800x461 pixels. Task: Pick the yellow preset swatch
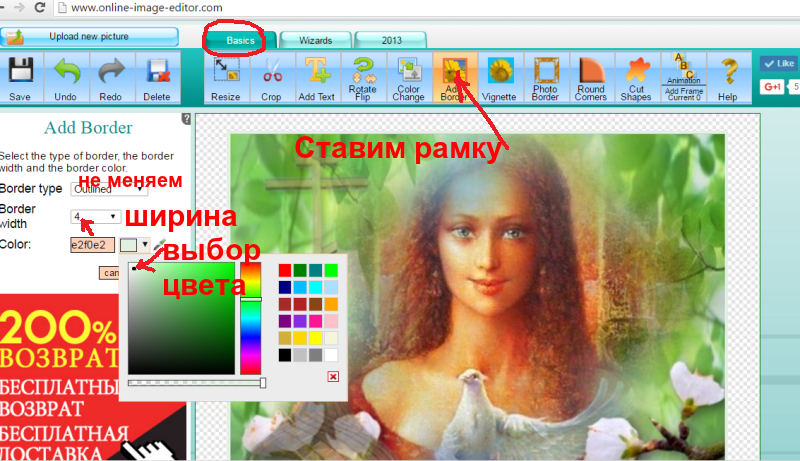click(315, 338)
